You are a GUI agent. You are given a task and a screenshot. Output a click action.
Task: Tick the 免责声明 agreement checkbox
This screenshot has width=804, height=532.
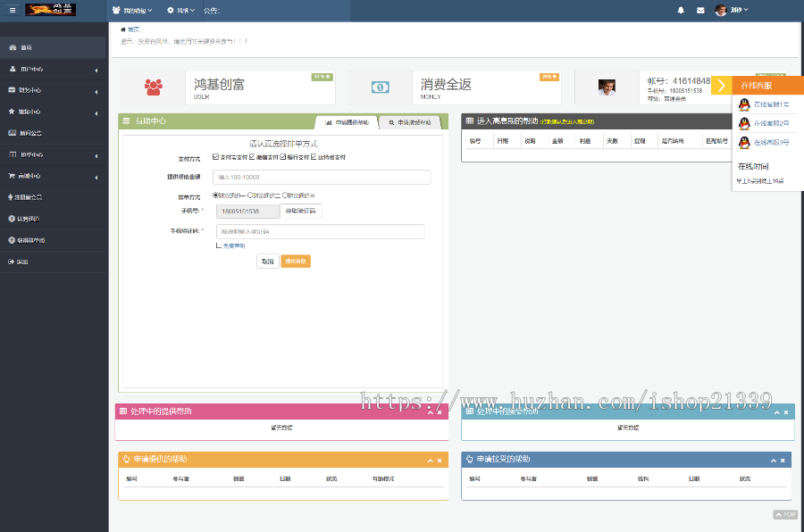click(219, 245)
